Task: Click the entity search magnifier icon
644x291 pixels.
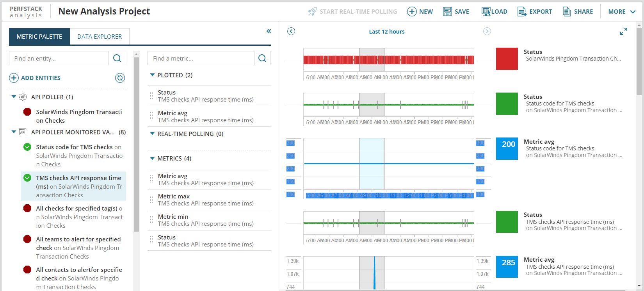Action: click(x=117, y=58)
